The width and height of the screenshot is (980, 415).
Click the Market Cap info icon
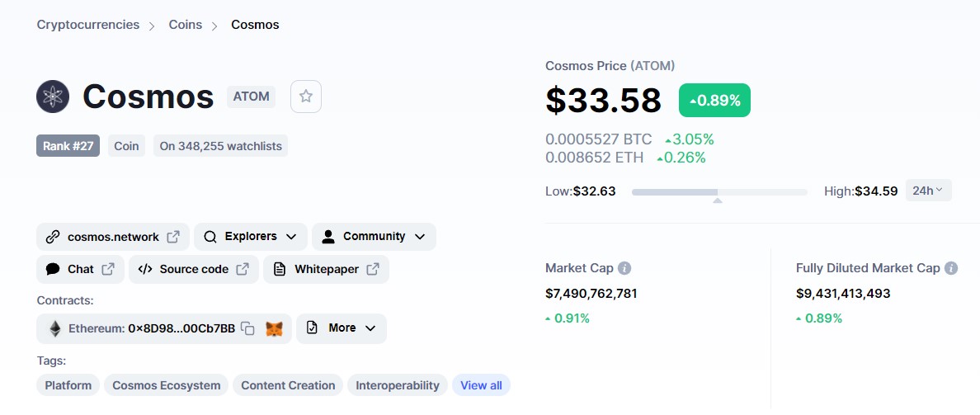624,268
